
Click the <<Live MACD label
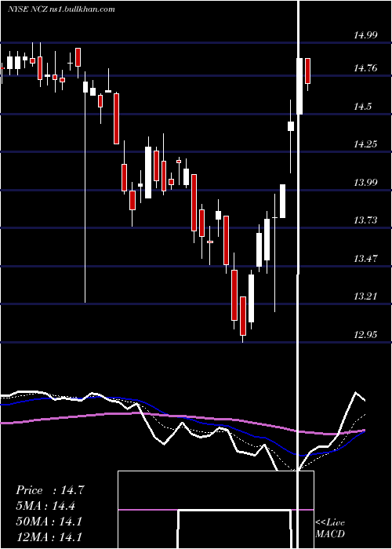pyautogui.click(x=330, y=529)
